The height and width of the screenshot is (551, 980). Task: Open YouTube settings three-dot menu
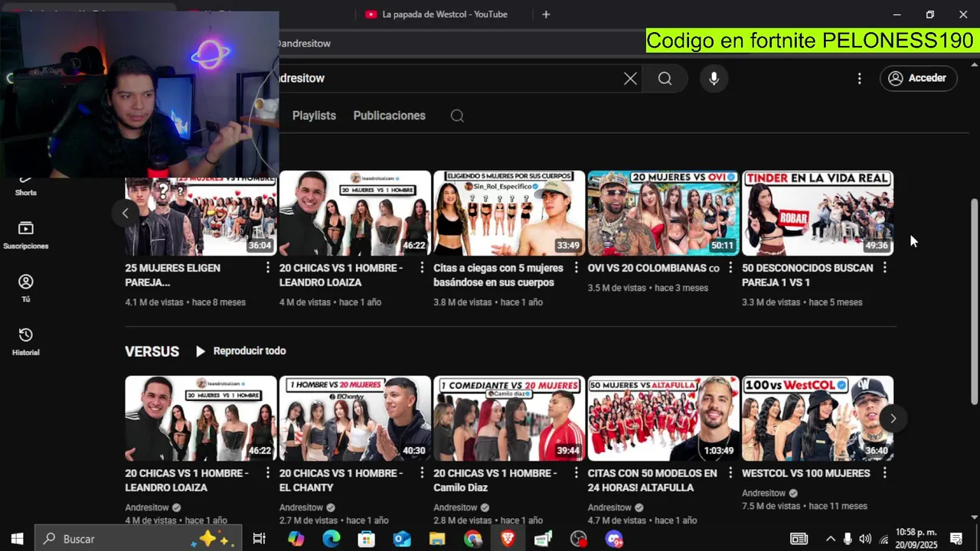tap(859, 78)
